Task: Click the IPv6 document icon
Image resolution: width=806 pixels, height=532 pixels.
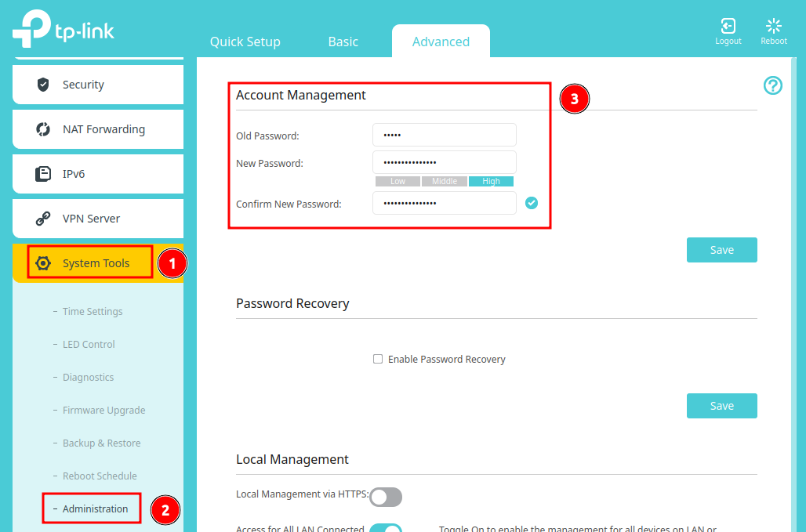Action: click(44, 174)
